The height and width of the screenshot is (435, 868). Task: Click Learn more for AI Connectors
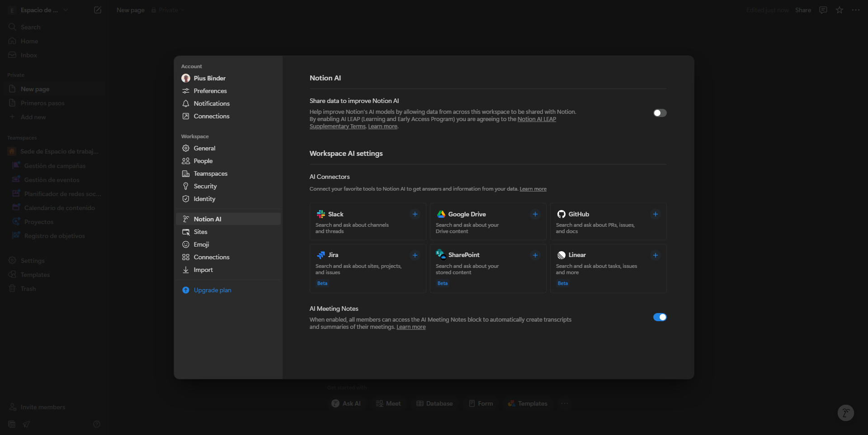[x=533, y=189]
